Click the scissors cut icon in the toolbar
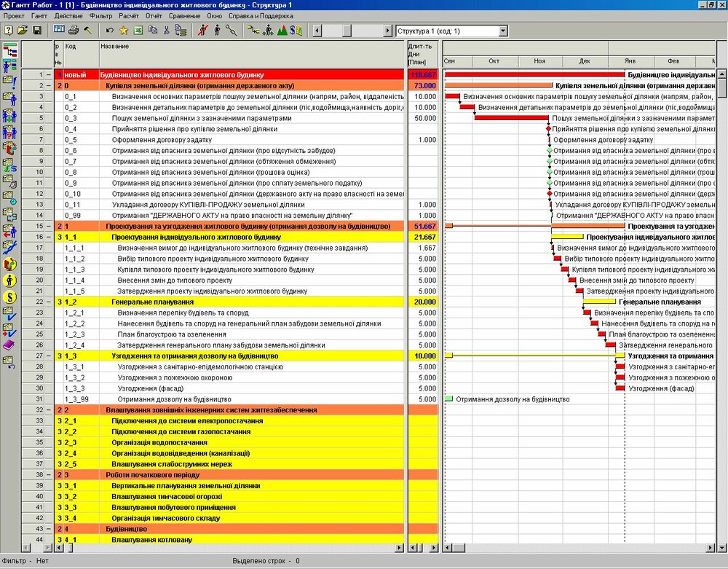The image size is (728, 569). pos(166,31)
